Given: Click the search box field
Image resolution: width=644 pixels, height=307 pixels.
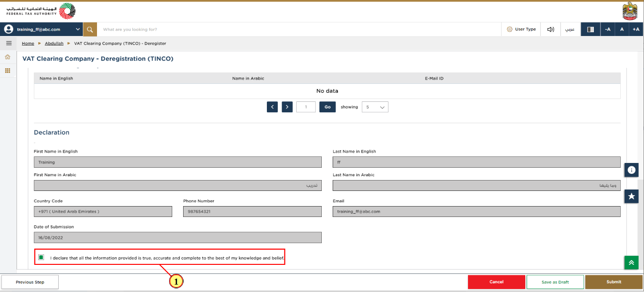Looking at the screenshot, I should click(x=299, y=29).
